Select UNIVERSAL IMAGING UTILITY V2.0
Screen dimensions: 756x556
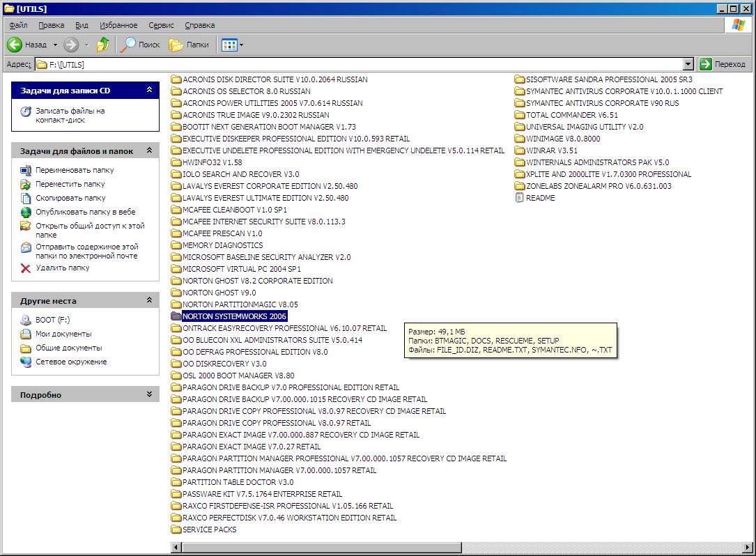[585, 127]
